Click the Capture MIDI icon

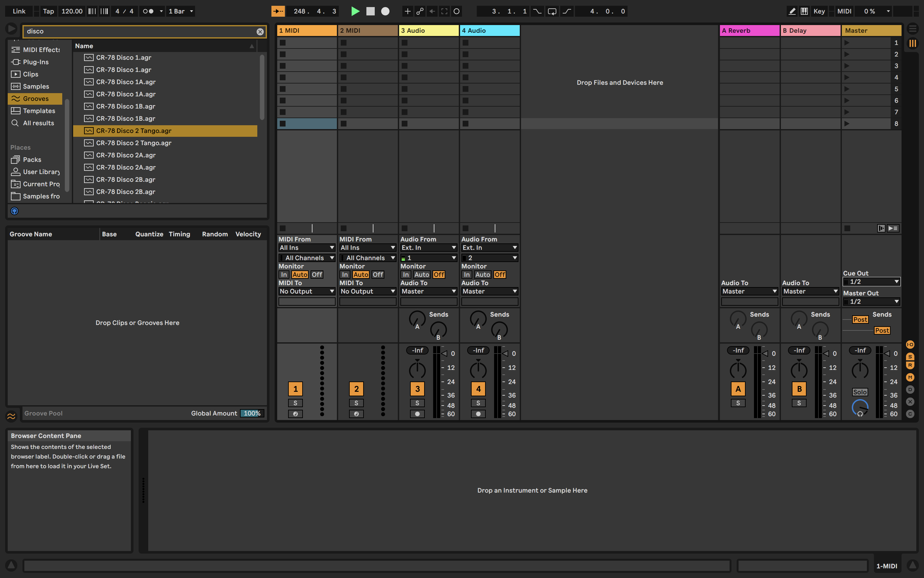(444, 11)
